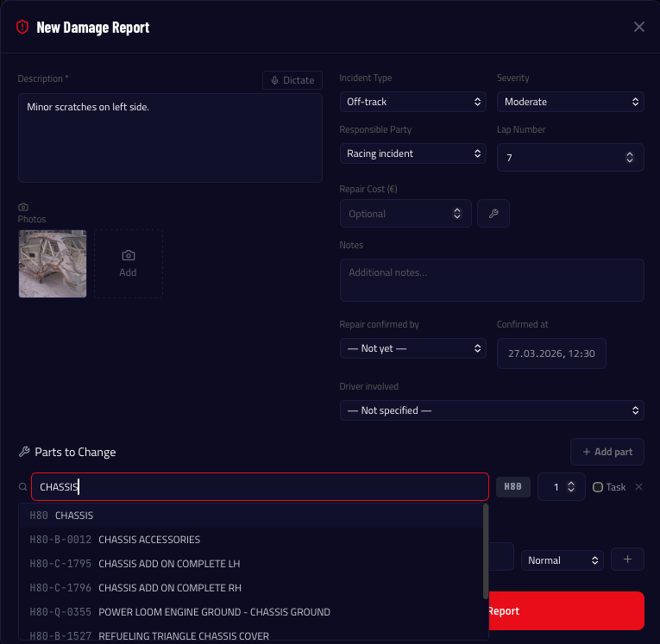
Task: Click the wrench icon beside Repair Cost
Action: (x=493, y=214)
